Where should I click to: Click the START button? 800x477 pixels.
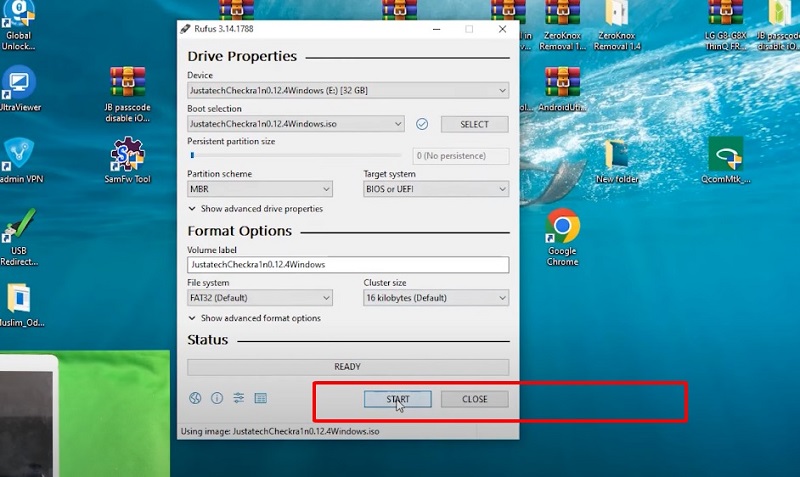398,399
